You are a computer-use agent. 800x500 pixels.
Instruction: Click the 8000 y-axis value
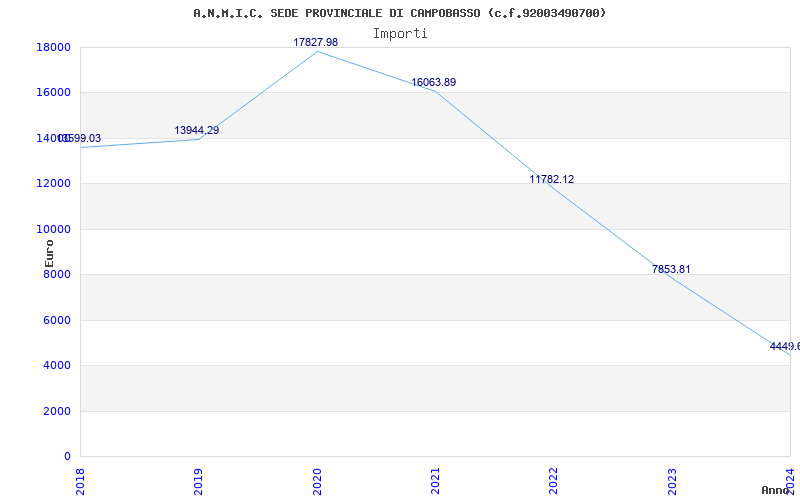point(57,274)
